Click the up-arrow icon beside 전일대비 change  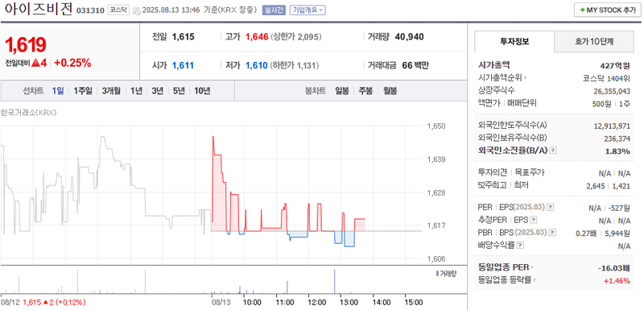pyautogui.click(x=35, y=64)
